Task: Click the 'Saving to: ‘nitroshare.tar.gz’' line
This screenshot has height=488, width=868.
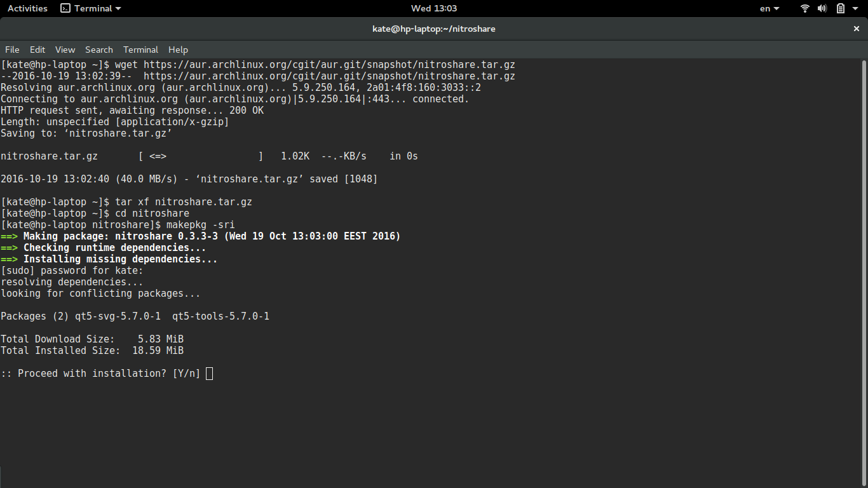Action: [x=86, y=133]
